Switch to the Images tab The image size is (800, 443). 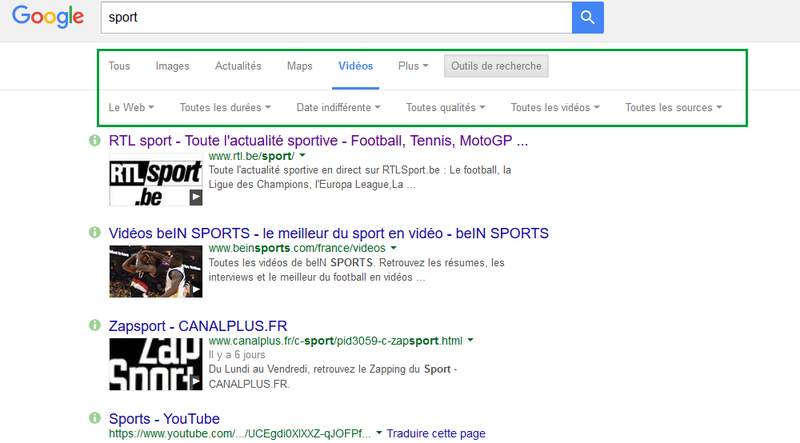click(x=172, y=66)
